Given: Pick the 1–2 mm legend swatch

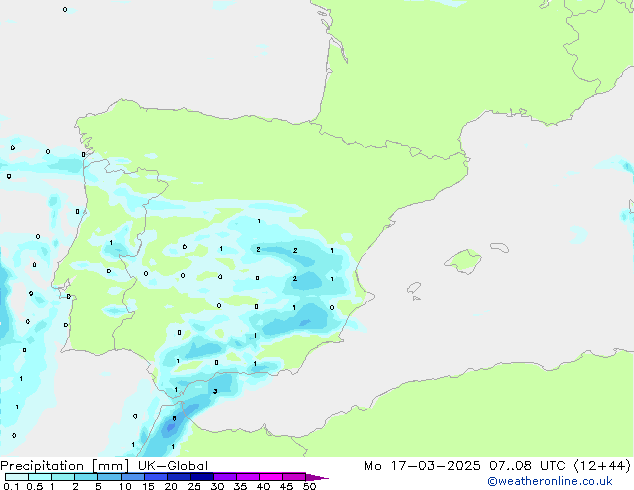Looking at the screenshot, I should pyautogui.click(x=63, y=477).
